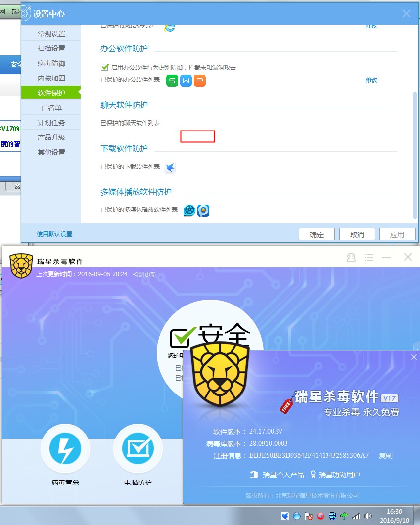Open the customer service headset icon
Screen dimensions: 420x525
pyautogui.click(x=351, y=257)
